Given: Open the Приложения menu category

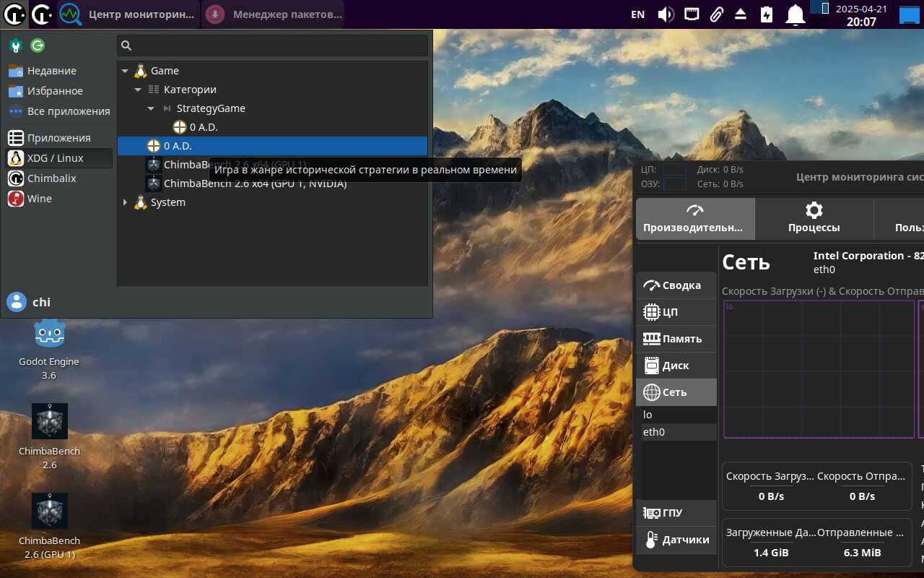Looking at the screenshot, I should (59, 138).
